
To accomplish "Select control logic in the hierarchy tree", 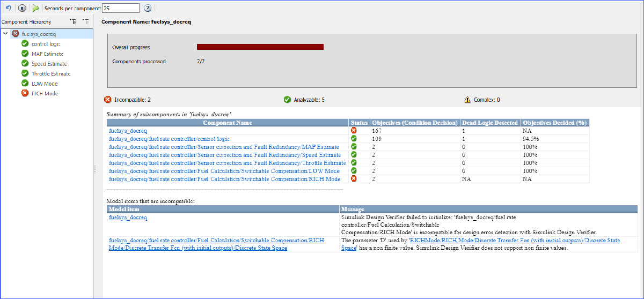I will 46,44.
